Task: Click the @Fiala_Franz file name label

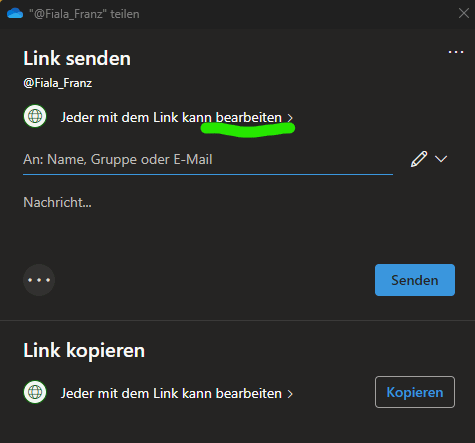Action: coord(58,83)
